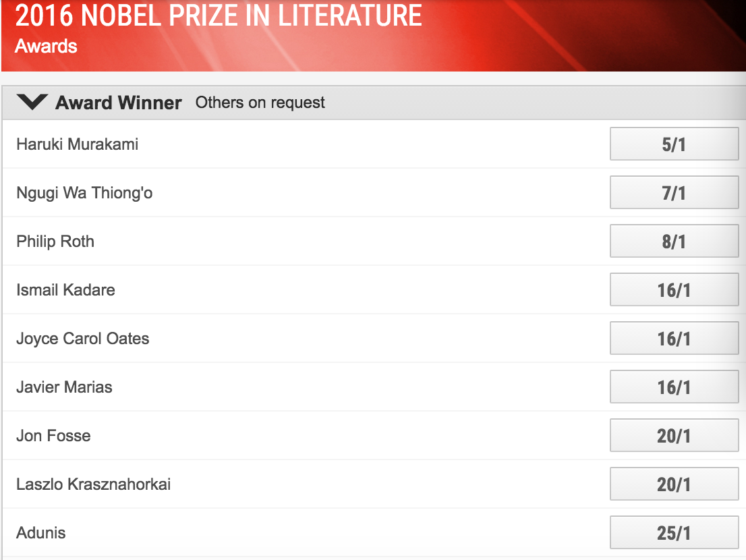The image size is (746, 560).
Task: Select 5/1 odds for Haruki Murakami
Action: coord(674,144)
